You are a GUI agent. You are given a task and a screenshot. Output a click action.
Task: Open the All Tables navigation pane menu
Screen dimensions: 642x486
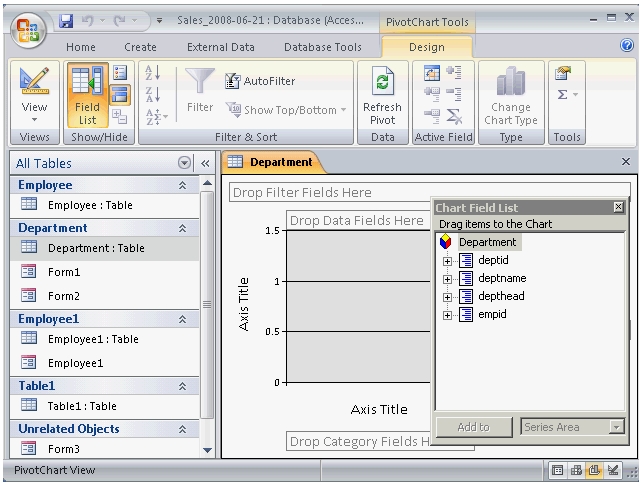coord(184,163)
